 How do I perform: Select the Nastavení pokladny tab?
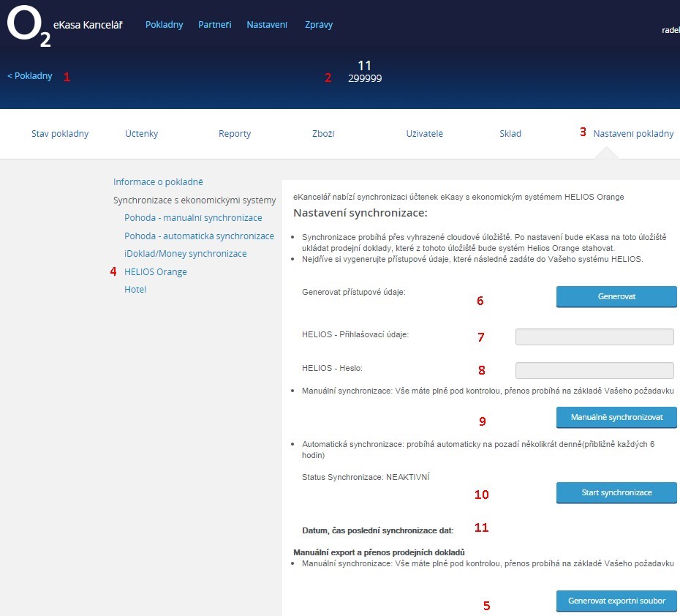[x=633, y=134]
